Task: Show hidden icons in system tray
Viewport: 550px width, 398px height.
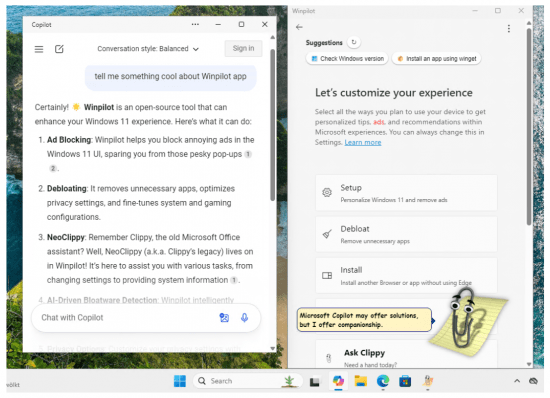Action: tap(517, 381)
